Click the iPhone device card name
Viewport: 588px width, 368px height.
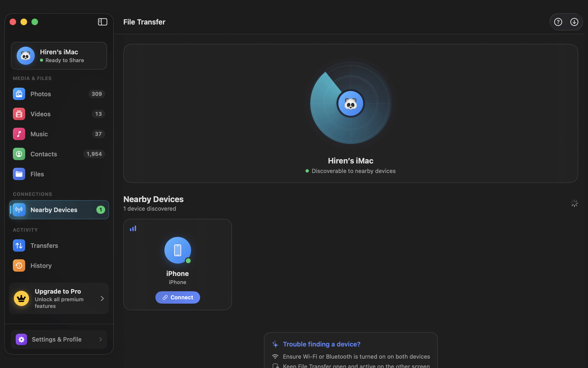177,274
